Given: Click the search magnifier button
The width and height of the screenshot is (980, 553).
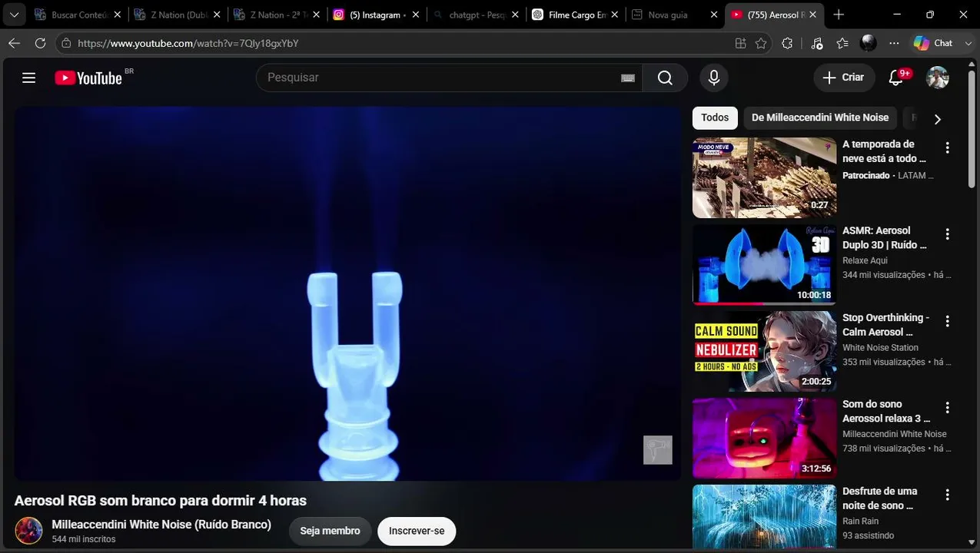Looking at the screenshot, I should [x=665, y=78].
